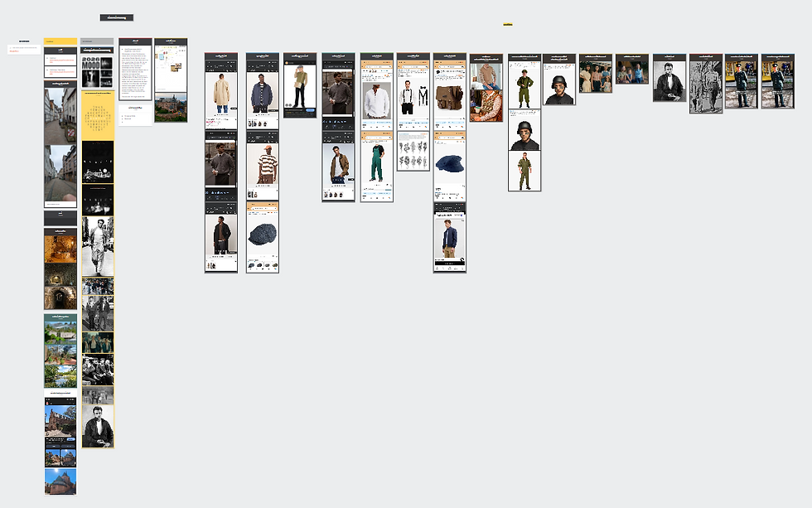Click the yellow highlighted label at top of canvas
The width and height of the screenshot is (812, 508).
(507, 24)
